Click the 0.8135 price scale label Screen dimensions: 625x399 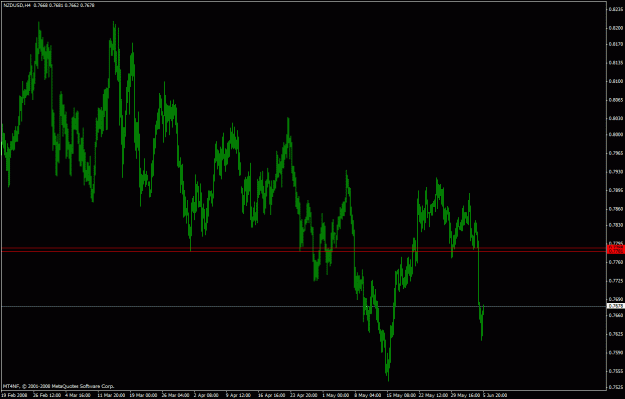pyautogui.click(x=616, y=63)
